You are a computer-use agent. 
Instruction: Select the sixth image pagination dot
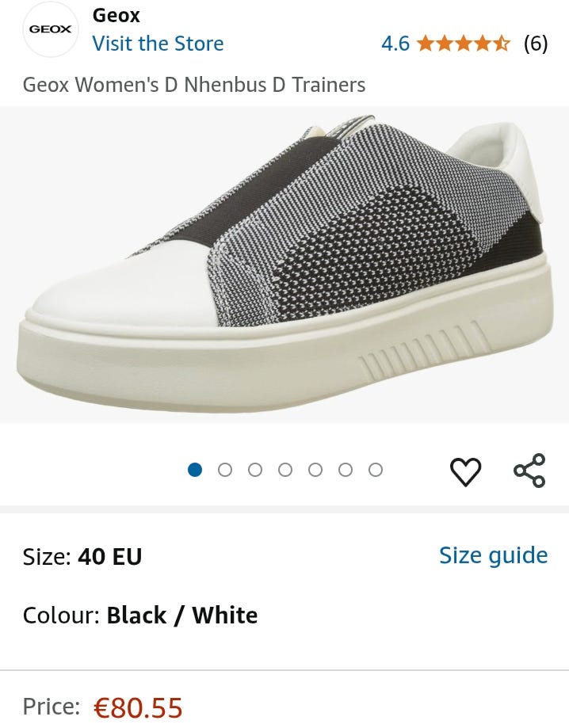[346, 470]
